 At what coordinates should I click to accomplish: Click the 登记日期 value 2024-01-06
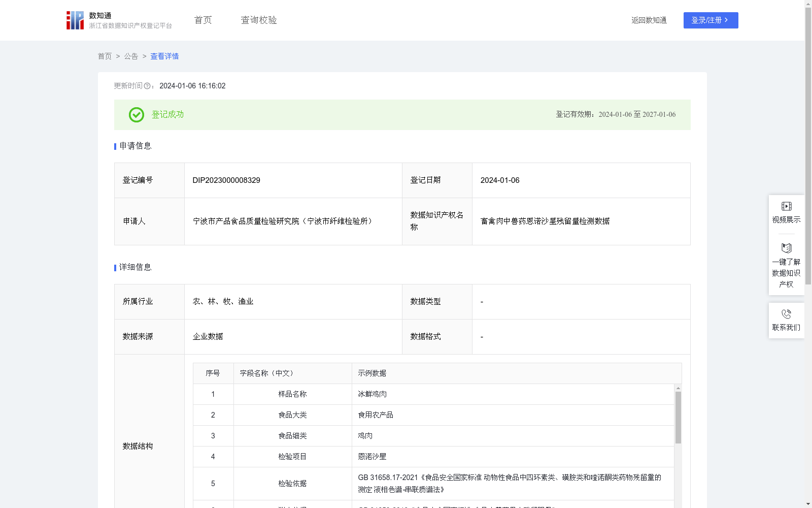coord(500,180)
